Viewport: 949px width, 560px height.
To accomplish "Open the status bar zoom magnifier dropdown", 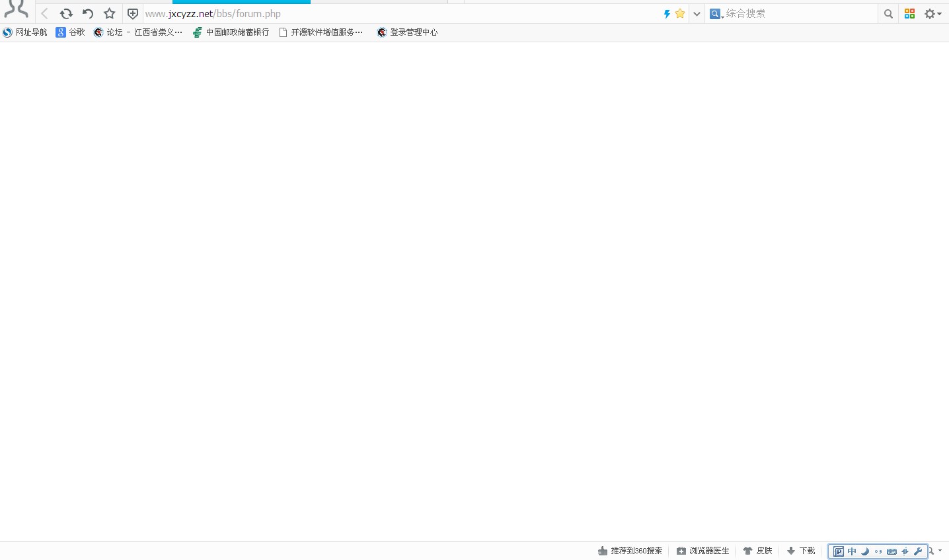I will pos(935,551).
